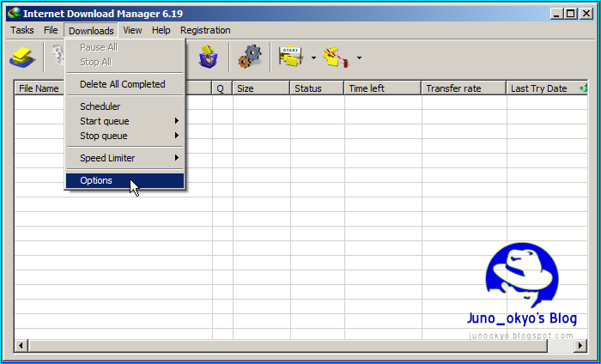Viewport: 601px width, 364px height.
Task: Open the Tasks menu
Action: (21, 30)
